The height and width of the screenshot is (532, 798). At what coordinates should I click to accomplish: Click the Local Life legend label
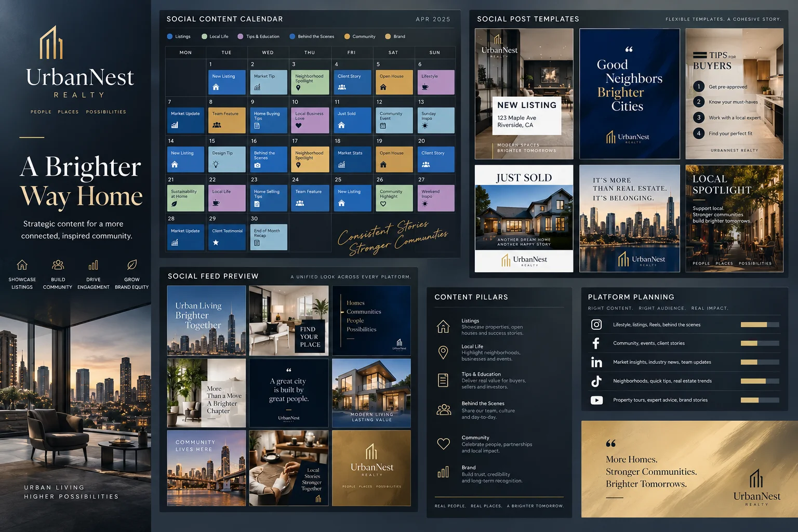tap(219, 36)
